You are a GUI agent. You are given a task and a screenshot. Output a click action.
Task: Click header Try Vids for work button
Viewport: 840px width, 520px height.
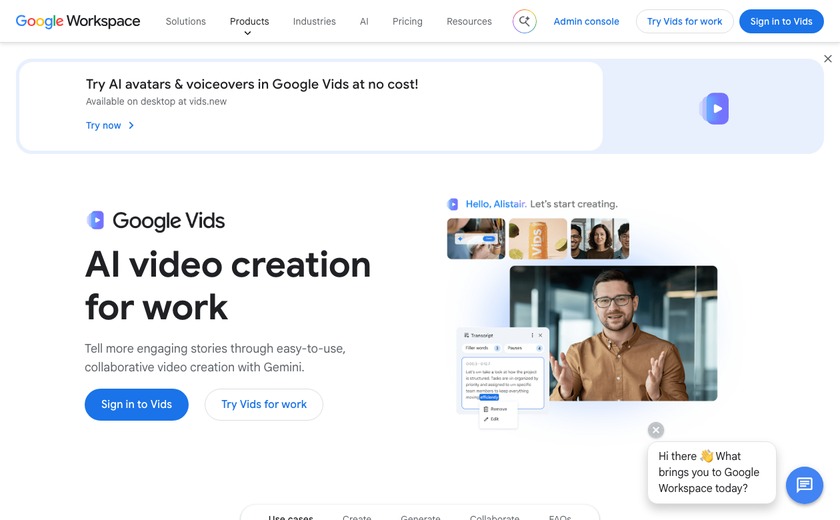(684, 21)
